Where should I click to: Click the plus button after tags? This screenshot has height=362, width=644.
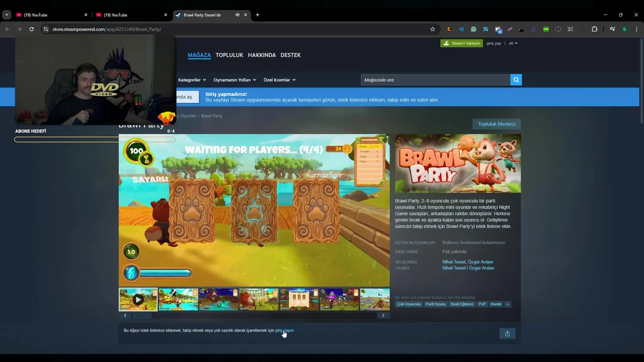(508, 304)
